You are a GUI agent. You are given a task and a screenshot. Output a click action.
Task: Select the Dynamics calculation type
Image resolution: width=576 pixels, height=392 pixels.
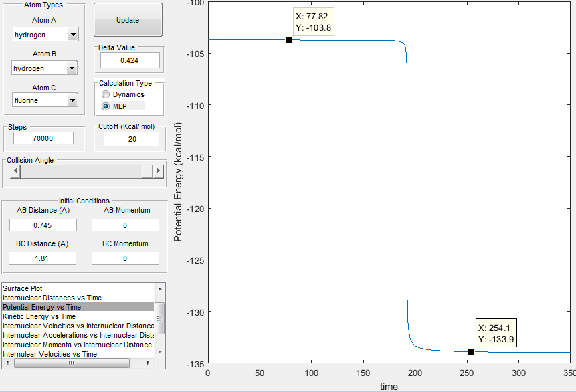click(x=123, y=94)
